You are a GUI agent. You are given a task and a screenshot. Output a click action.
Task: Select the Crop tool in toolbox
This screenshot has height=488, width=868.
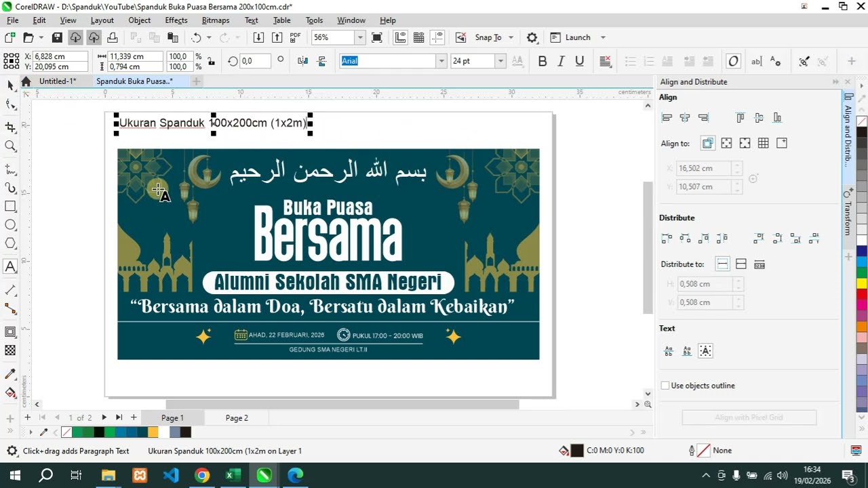point(10,127)
